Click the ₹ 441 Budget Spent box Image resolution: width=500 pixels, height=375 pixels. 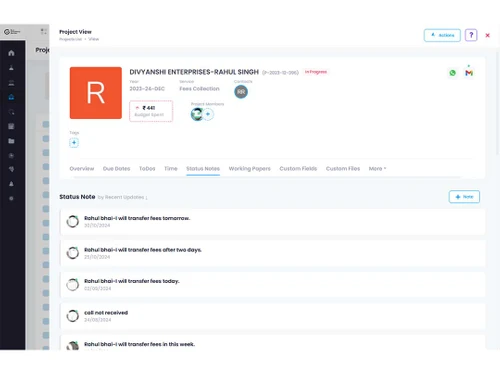(x=151, y=111)
